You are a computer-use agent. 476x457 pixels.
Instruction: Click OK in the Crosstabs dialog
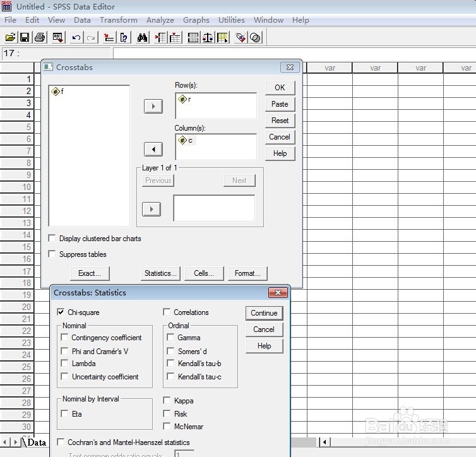(280, 88)
